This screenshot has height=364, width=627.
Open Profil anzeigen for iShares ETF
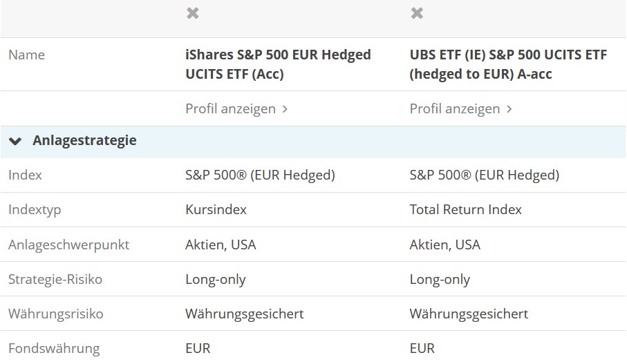click(x=230, y=108)
